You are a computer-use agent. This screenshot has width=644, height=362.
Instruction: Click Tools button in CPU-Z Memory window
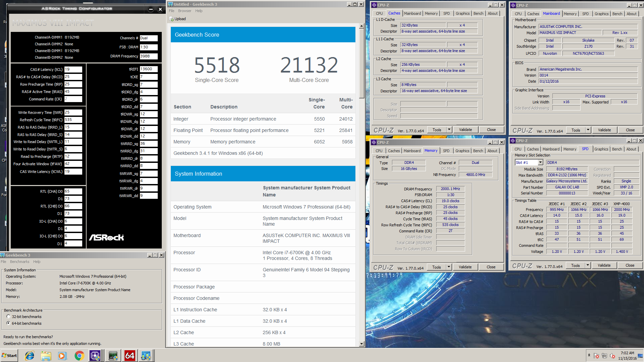tap(437, 267)
